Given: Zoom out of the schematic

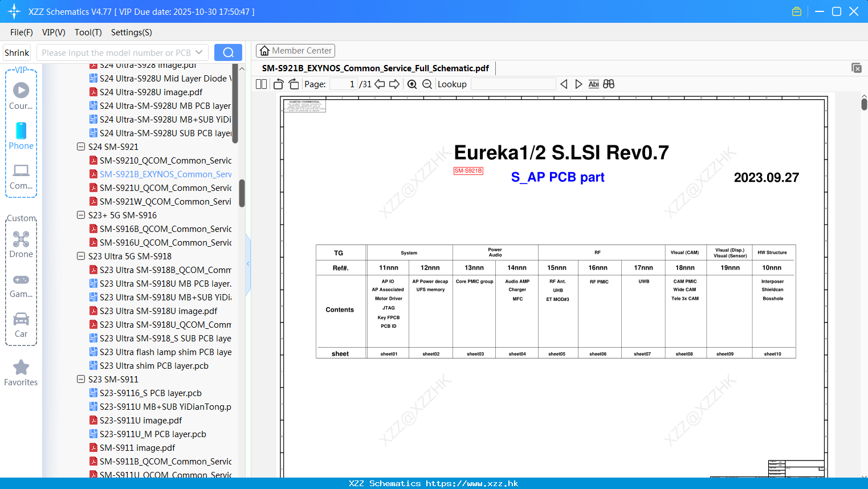Looking at the screenshot, I should pos(427,84).
